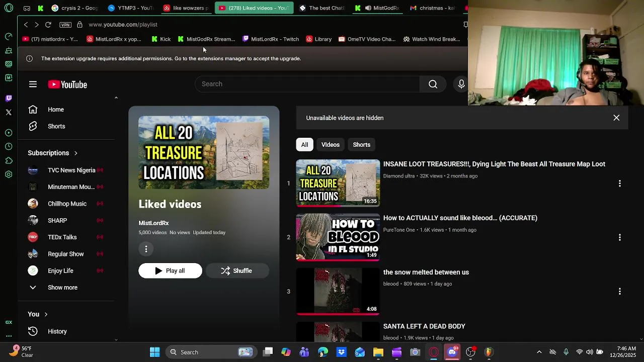Switch to the 'YTMP3 - YouTube' tab
Screen dimensions: 644x362
[131, 8]
